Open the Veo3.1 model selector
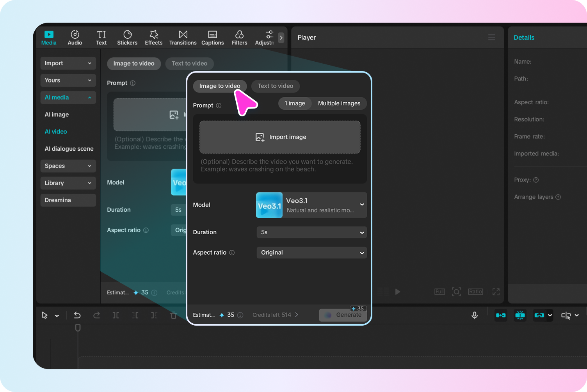This screenshot has height=392, width=587. pyautogui.click(x=311, y=205)
